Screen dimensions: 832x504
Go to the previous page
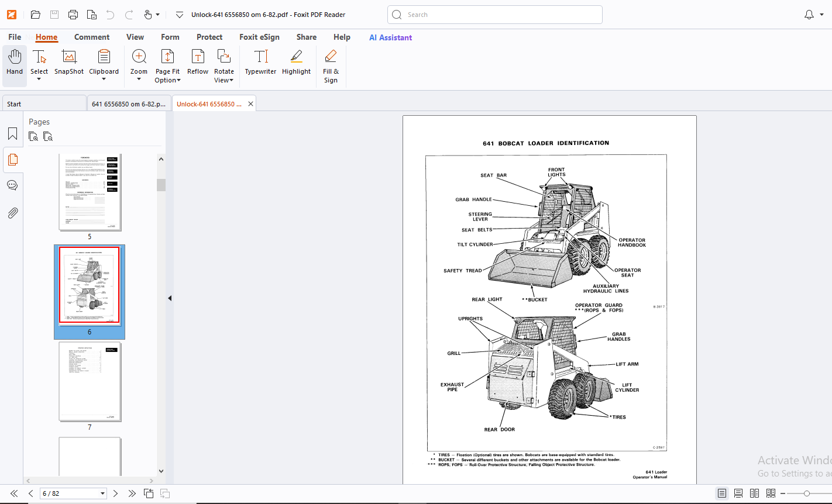point(31,493)
